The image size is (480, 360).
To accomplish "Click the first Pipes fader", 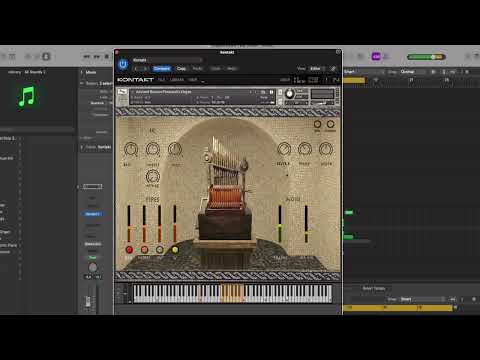I will (x=129, y=224).
